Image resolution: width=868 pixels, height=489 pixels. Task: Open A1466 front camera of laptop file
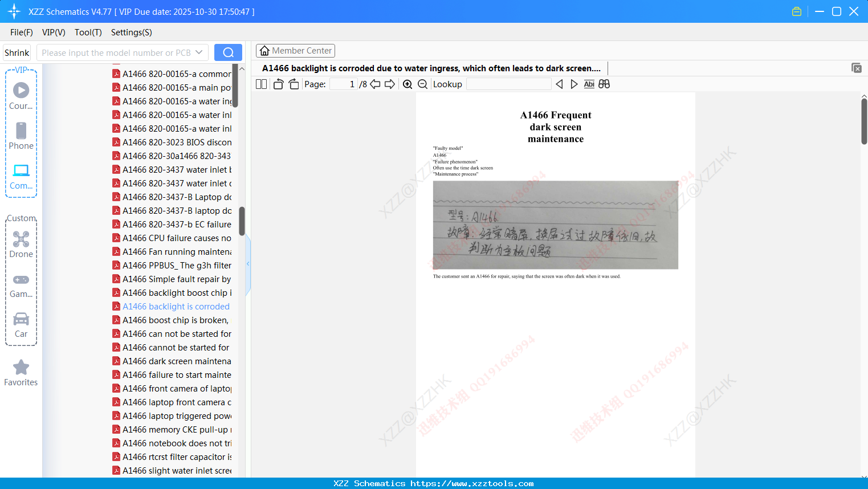tap(172, 389)
